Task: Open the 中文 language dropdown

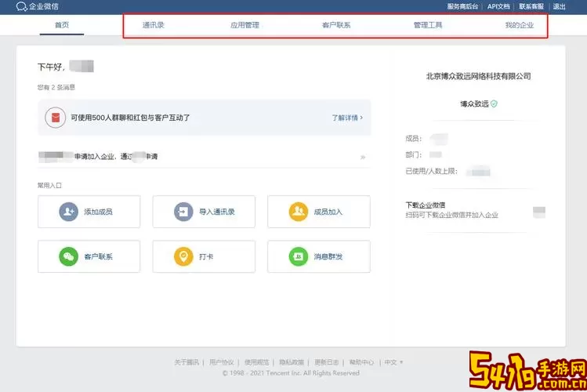Action: 393,362
